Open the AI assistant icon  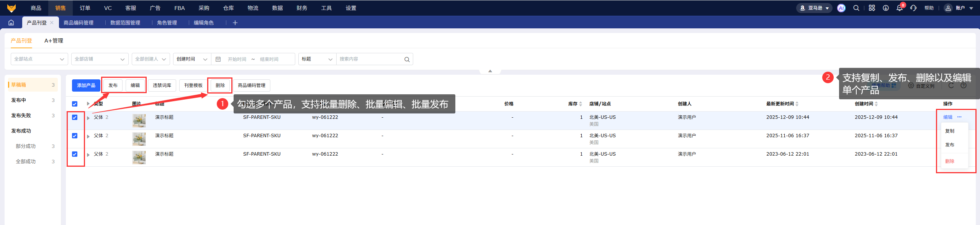841,8
